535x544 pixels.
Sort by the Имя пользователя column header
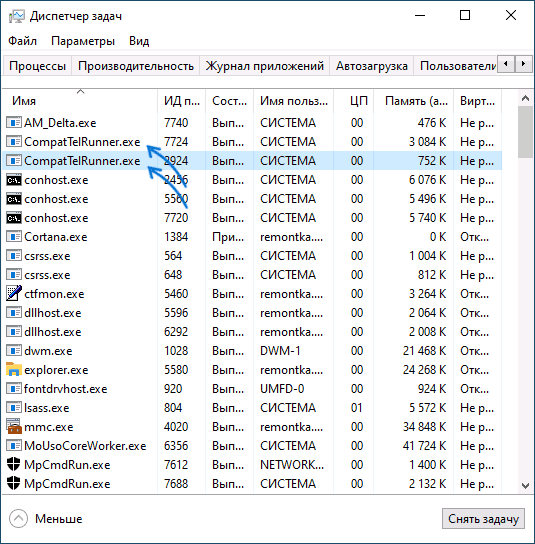294,101
